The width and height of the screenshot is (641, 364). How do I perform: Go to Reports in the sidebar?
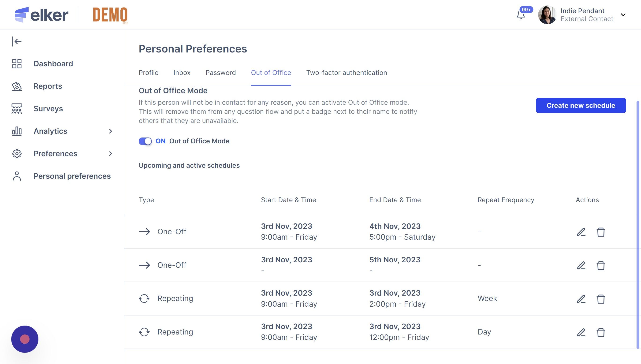pyautogui.click(x=48, y=86)
